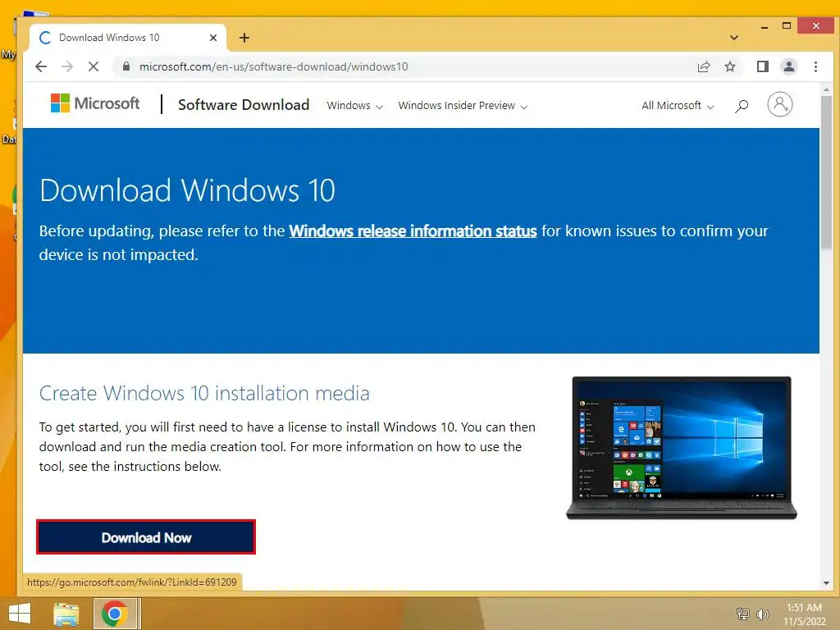Stop loading the page with X button
The image size is (840, 630).
(94, 66)
